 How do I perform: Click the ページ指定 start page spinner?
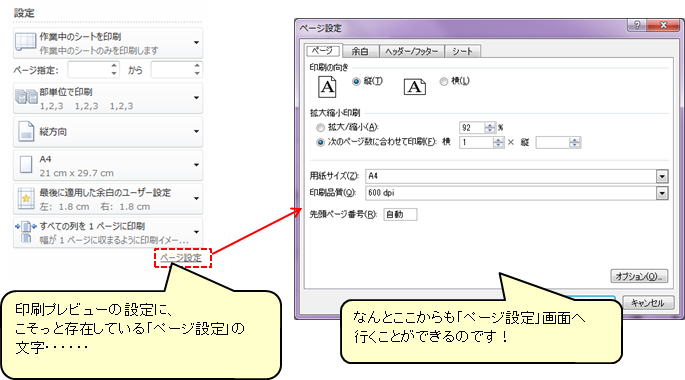[x=93, y=70]
